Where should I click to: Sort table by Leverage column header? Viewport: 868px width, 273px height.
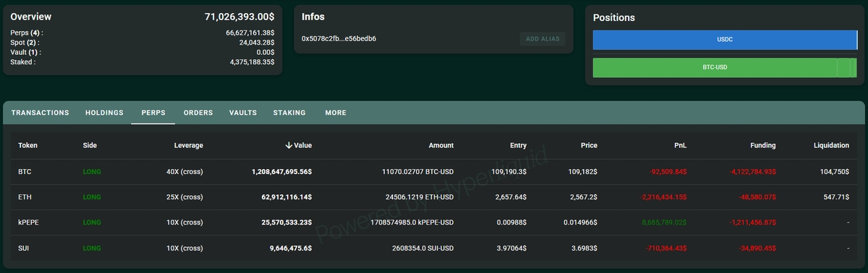tap(189, 145)
